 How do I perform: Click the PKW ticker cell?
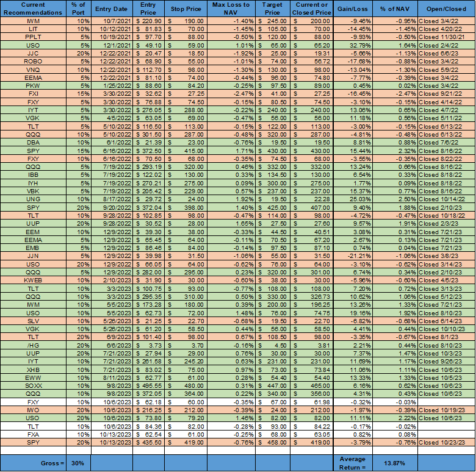click(33, 85)
